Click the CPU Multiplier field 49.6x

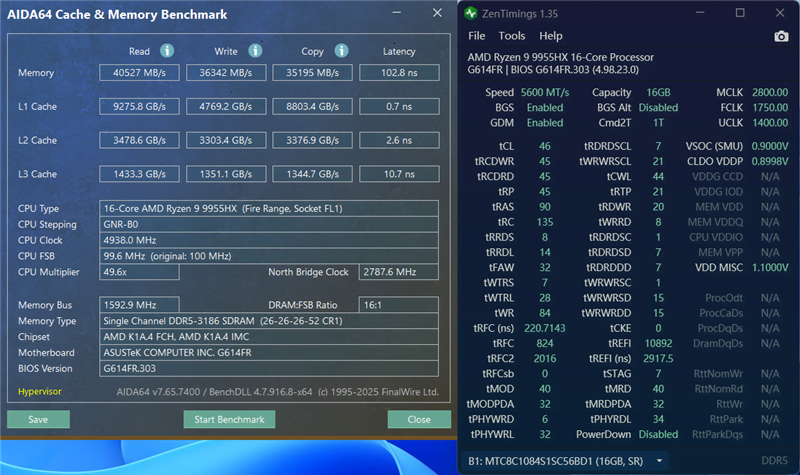(139, 272)
